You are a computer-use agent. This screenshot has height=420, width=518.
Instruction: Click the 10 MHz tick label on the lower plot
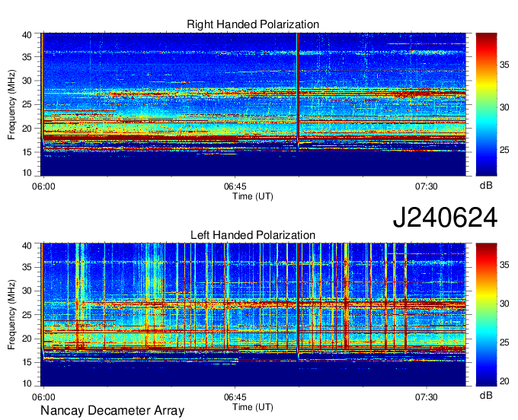27,383
